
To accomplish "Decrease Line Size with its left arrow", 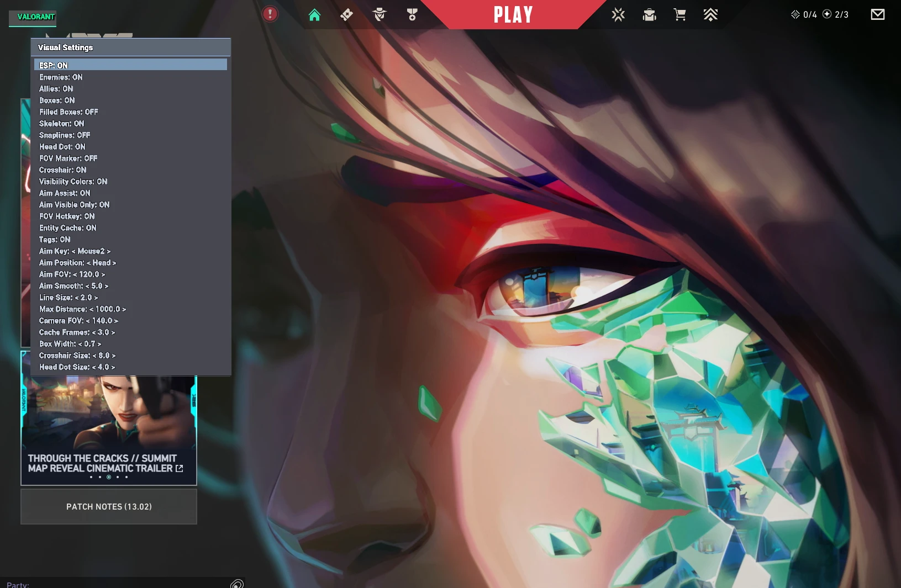I will coord(77,298).
